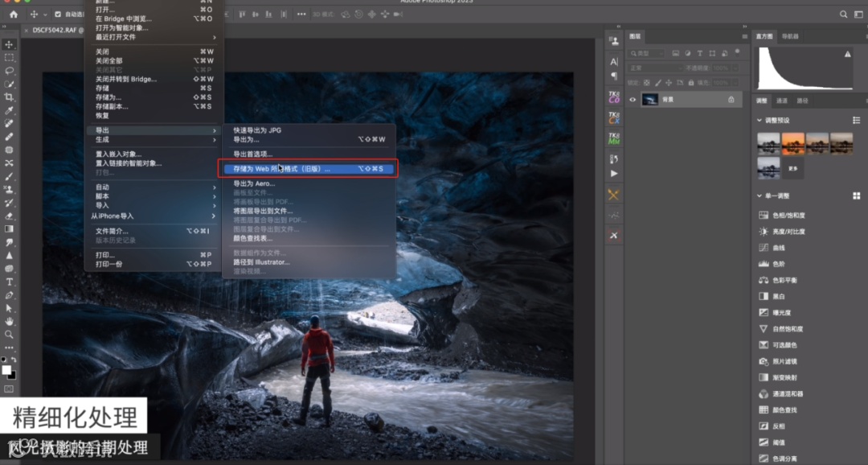Expand the 自动 submenu
Image resolution: width=868 pixels, height=465 pixels.
[154, 187]
